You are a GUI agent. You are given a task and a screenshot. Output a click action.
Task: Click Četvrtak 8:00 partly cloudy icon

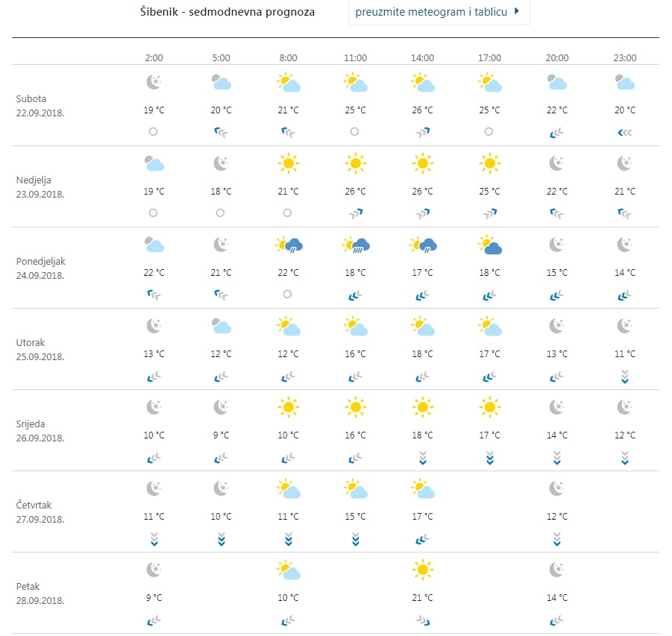pyautogui.click(x=289, y=489)
